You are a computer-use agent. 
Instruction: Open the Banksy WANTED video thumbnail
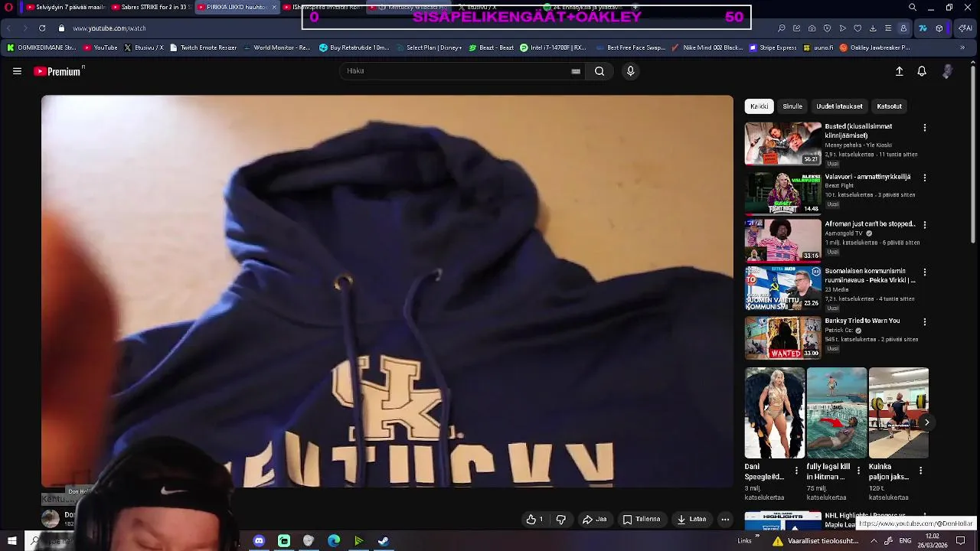782,337
